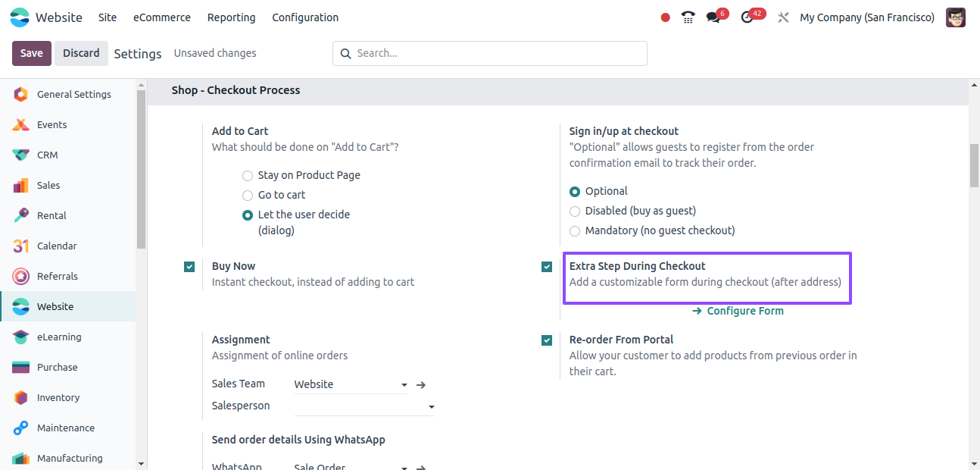980x470 pixels.
Task: Uncheck Extra Step During Checkout checkbox
Action: [547, 267]
